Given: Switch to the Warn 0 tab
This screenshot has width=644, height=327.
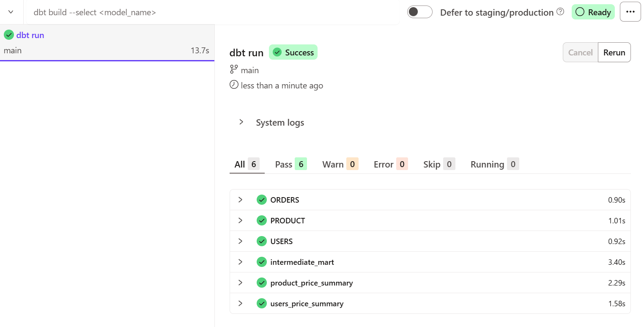Looking at the screenshot, I should pos(340,164).
